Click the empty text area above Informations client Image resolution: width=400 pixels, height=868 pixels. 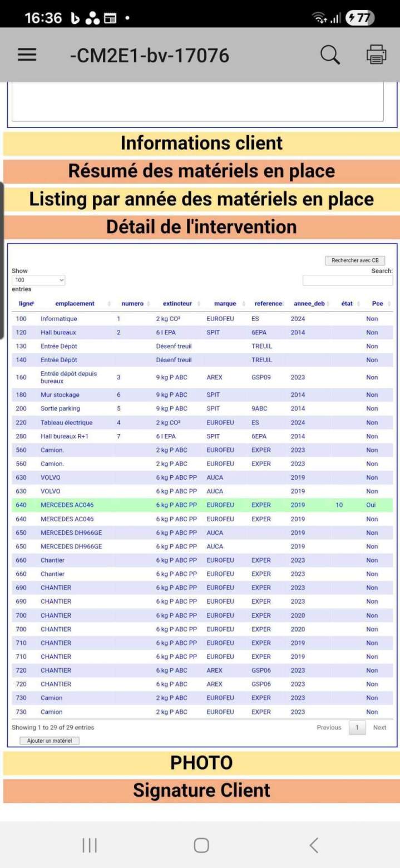click(197, 102)
